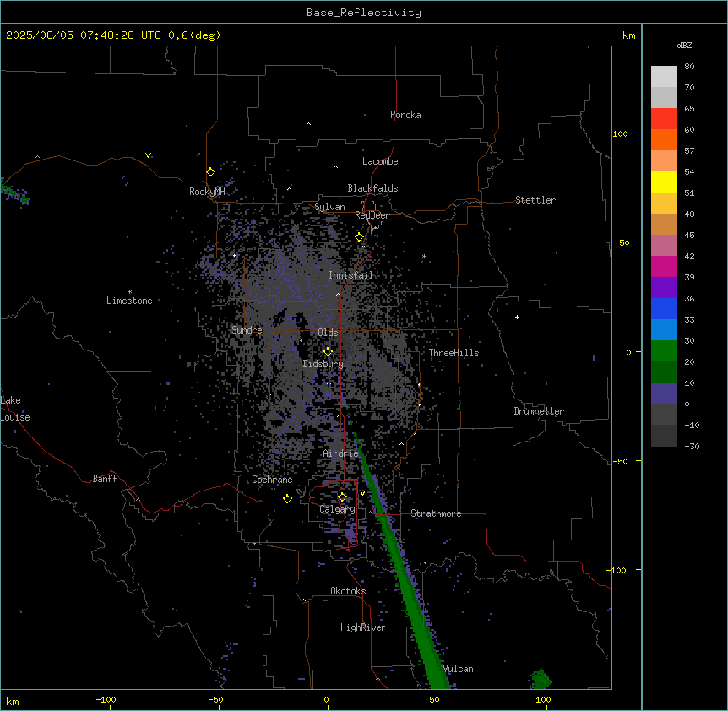Click the Banff label
This screenshot has width=728, height=711.
pyautogui.click(x=105, y=479)
